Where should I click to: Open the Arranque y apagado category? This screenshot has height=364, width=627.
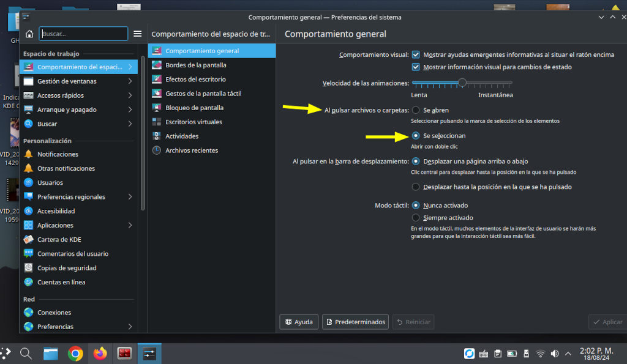[x=78, y=110]
